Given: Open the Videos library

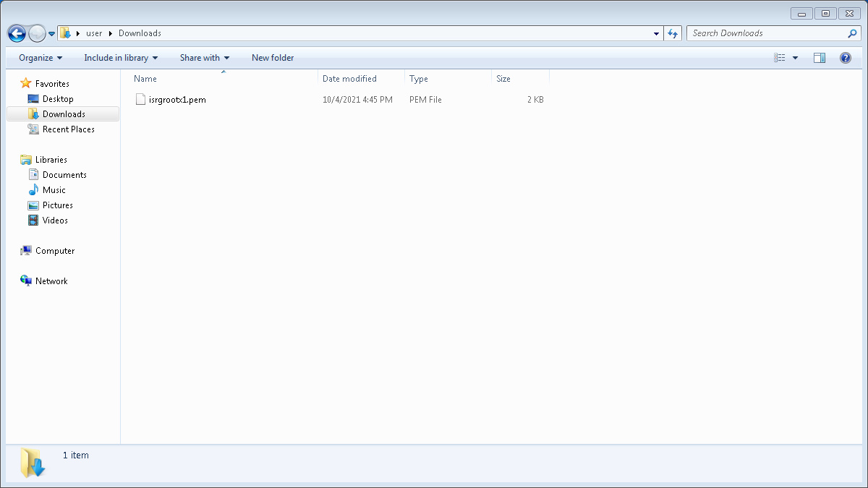Looking at the screenshot, I should pos(55,221).
